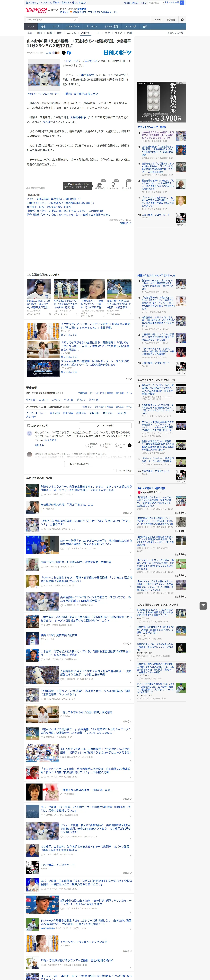Report the article via 記事に関する報告
Image resolution: width=210 pixels, height=980 pixels.
pos(36,188)
